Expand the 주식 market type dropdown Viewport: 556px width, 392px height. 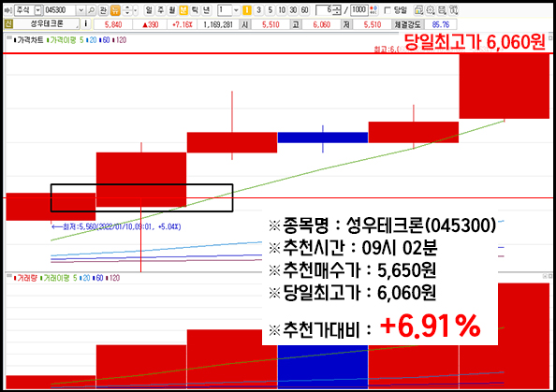point(37,10)
